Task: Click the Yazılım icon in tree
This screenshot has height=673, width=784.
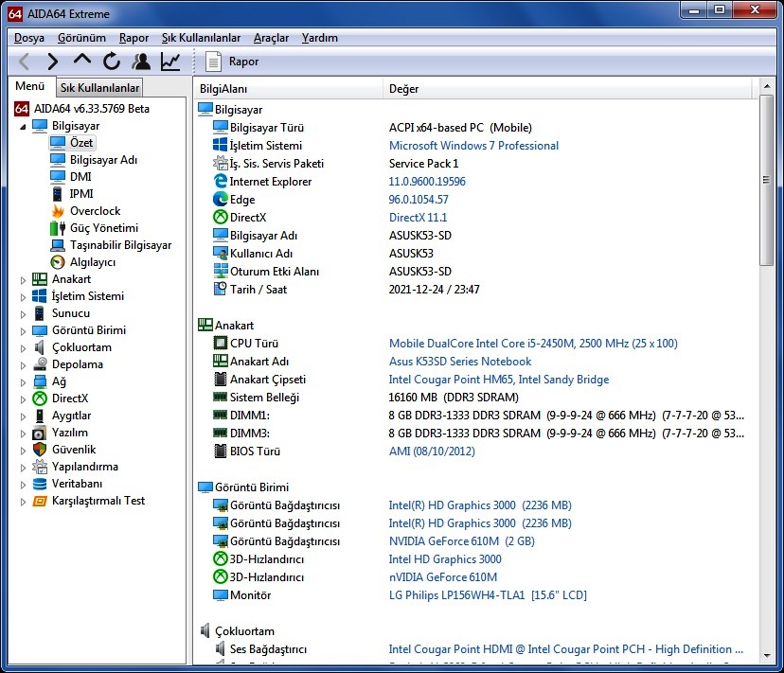Action: pos(40,433)
